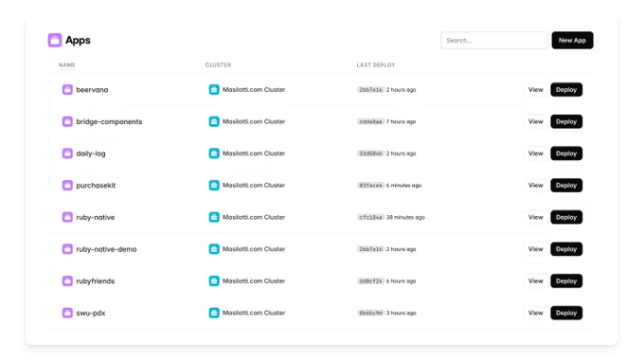Click the blue cluster icon in the ruby-native-demo row

tap(214, 249)
